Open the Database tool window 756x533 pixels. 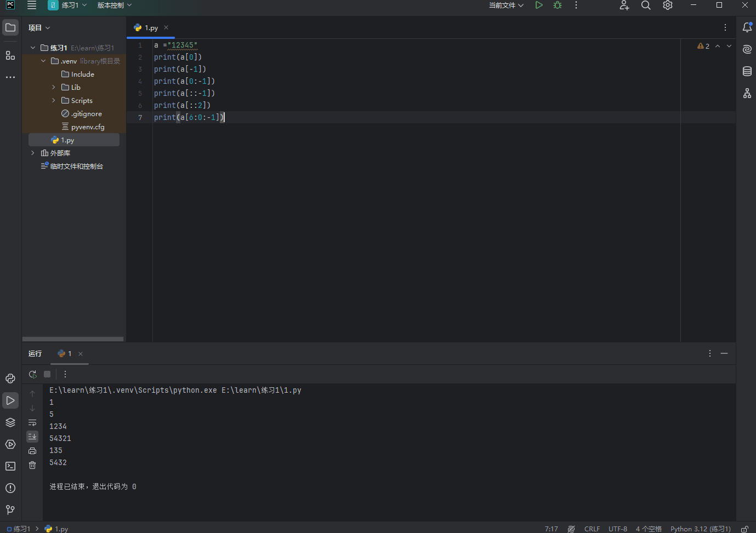pyautogui.click(x=747, y=71)
